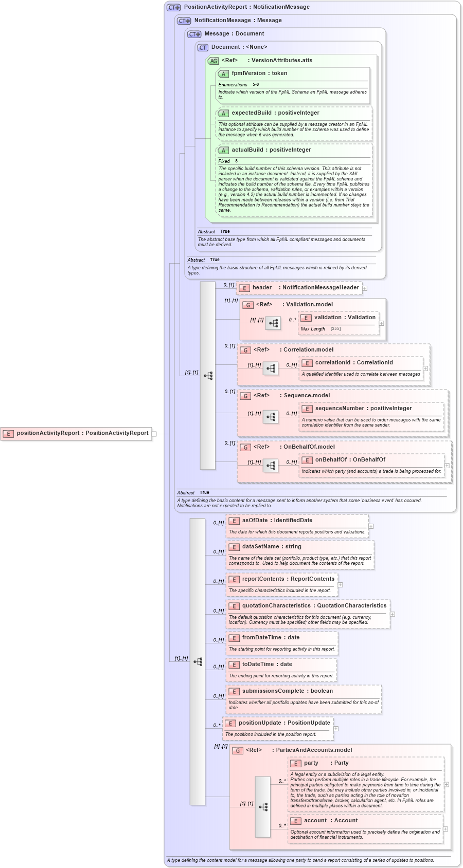Click the G group icon of Validation.model
This screenshot has height=868, width=463.
(x=248, y=305)
